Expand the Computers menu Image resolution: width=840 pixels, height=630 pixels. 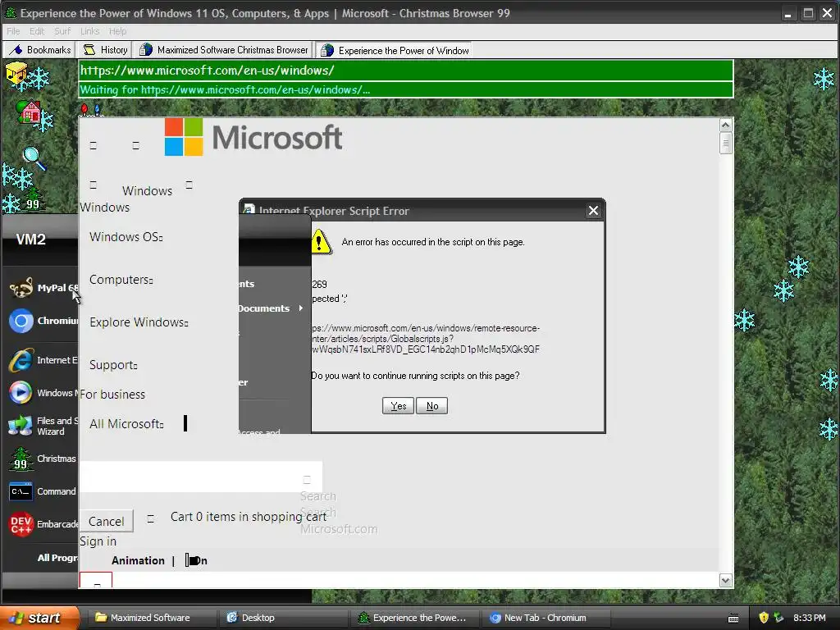click(121, 280)
